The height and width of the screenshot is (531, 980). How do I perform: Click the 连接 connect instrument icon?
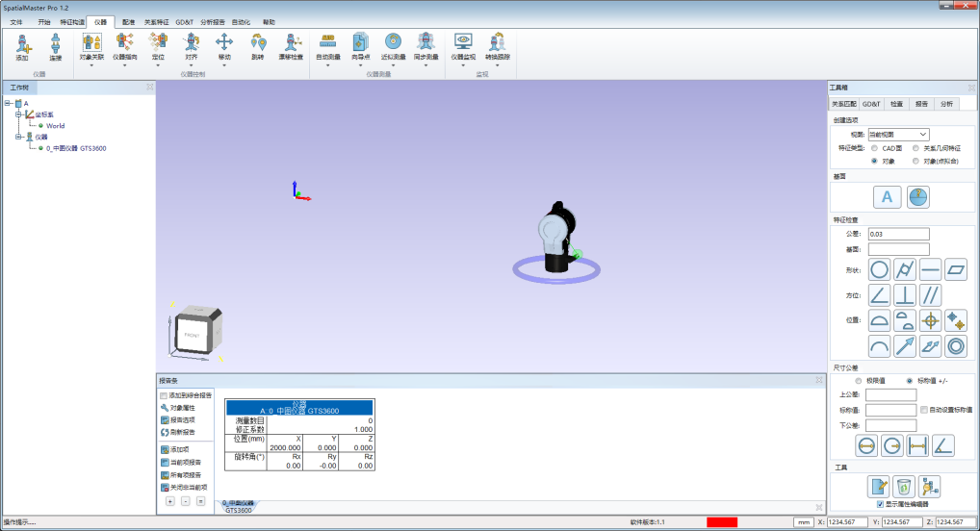55,45
